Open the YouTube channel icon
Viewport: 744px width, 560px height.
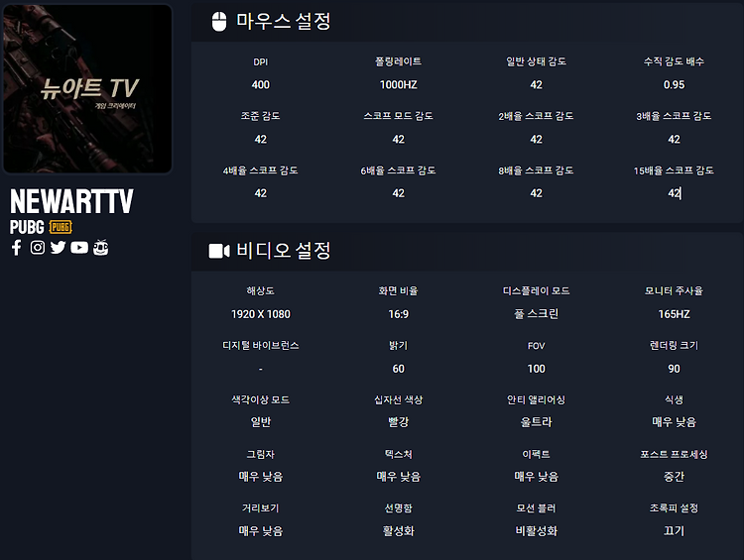coord(79,248)
